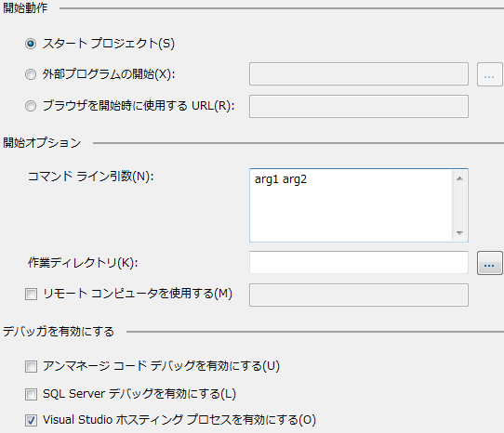Image resolution: width=504 pixels, height=433 pixels.
Task: Click the ブラウザ URL text field
Action: pyautogui.click(x=359, y=106)
